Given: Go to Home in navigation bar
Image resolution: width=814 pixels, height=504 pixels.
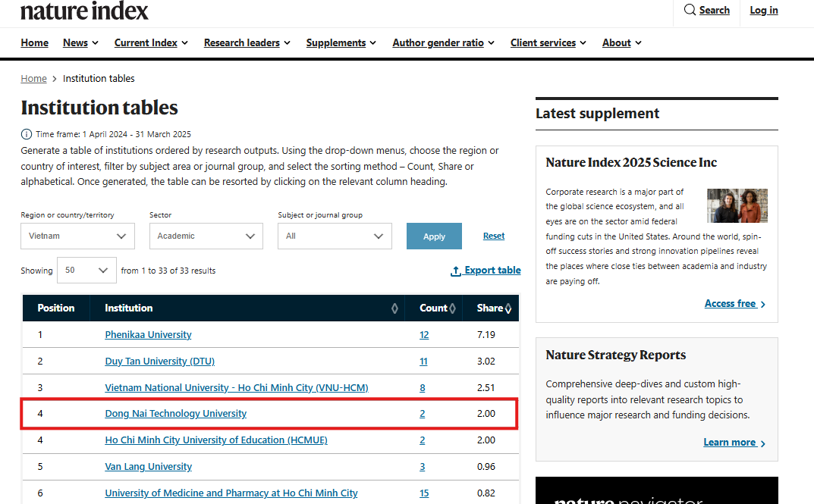Looking at the screenshot, I should 34,43.
